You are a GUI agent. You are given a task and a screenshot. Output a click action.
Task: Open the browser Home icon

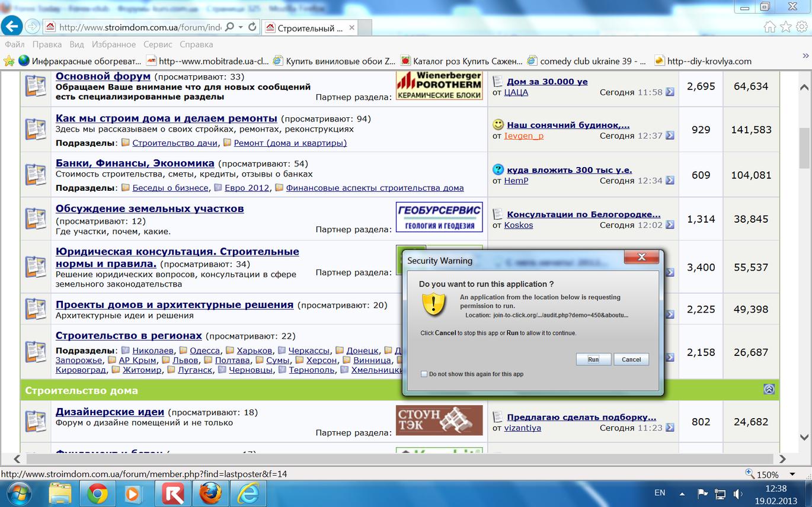tap(770, 27)
